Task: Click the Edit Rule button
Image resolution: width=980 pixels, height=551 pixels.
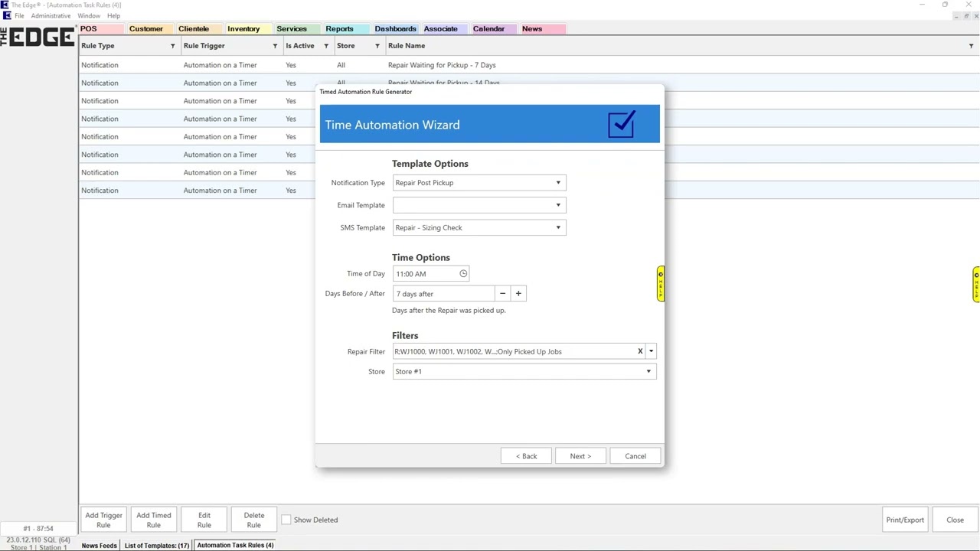Action: pos(204,520)
